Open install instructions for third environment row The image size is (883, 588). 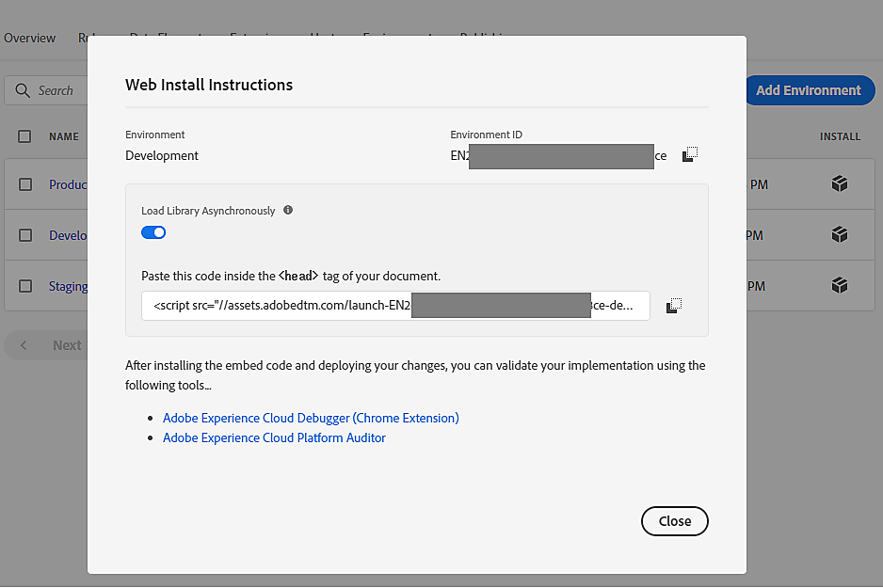840,285
